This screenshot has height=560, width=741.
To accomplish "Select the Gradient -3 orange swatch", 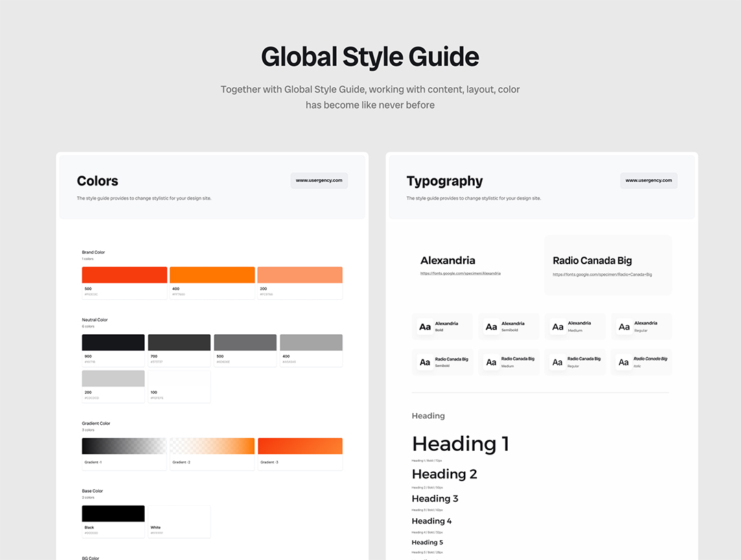I will [x=300, y=446].
